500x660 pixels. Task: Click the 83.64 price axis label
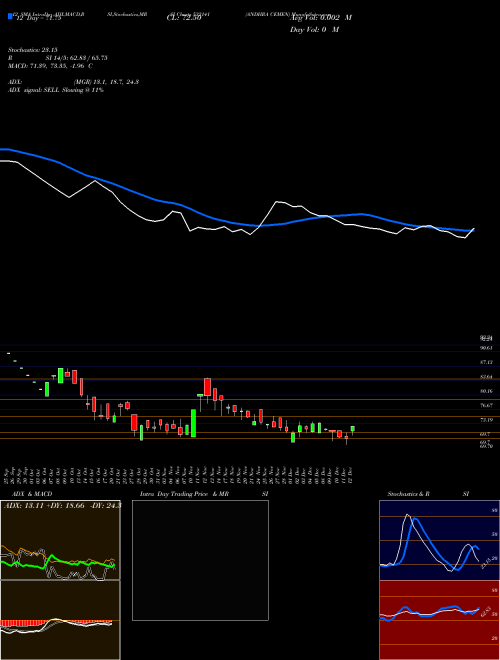click(x=486, y=377)
